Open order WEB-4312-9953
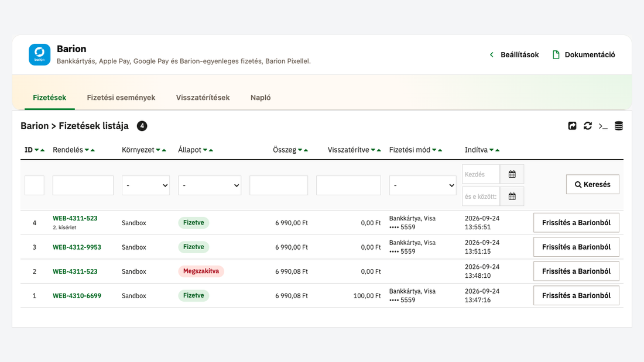The width and height of the screenshot is (644, 362). [x=77, y=247]
